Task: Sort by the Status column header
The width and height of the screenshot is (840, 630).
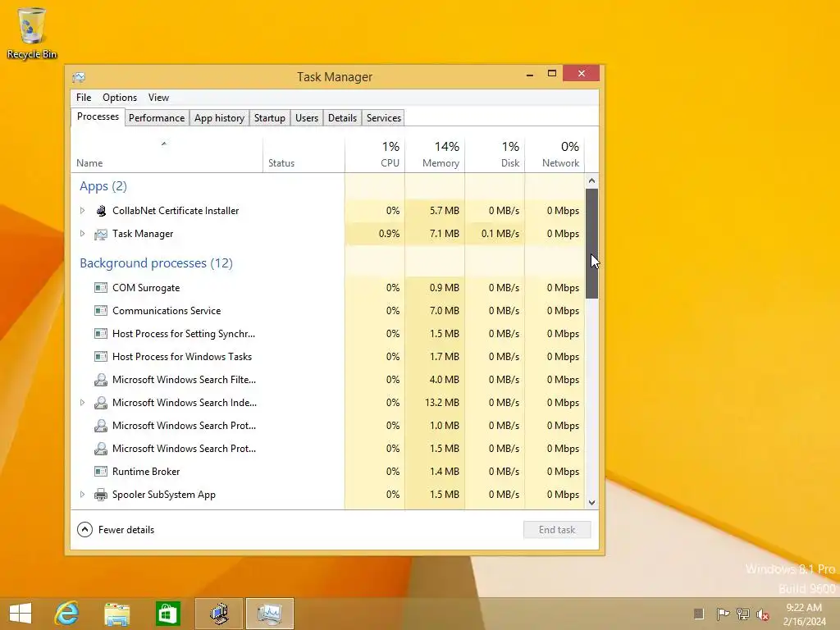Action: (x=304, y=155)
